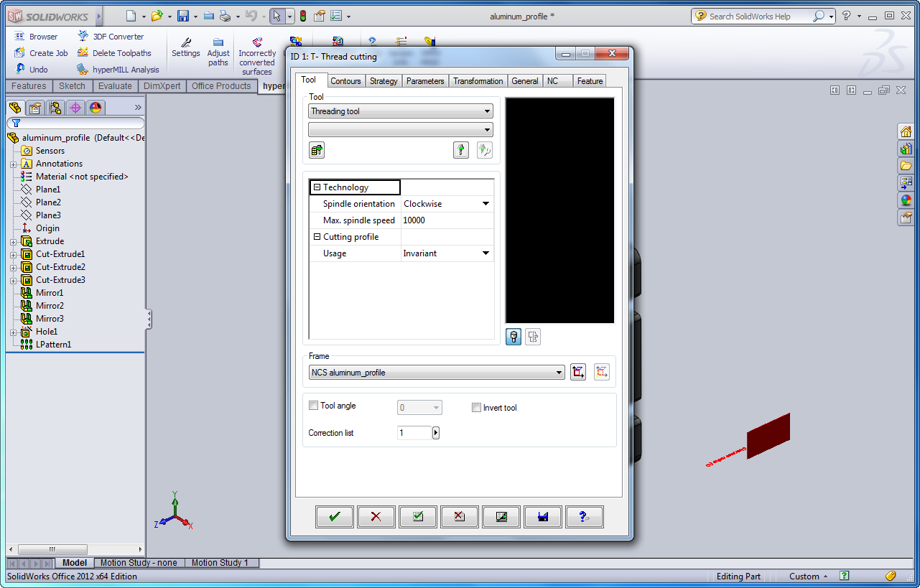Toggle the tool preview view button
920x588 pixels.
(514, 337)
